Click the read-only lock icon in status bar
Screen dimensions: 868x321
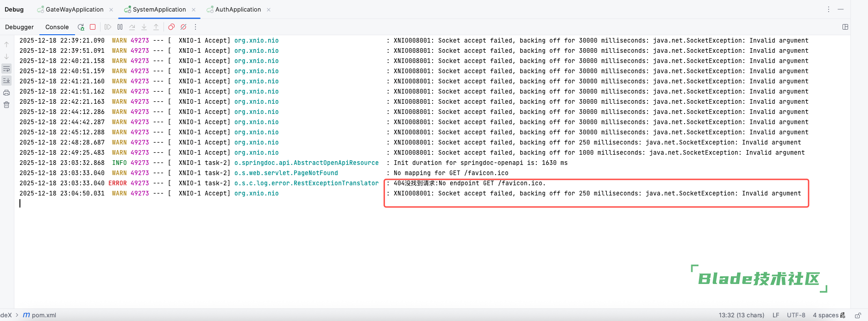click(x=858, y=315)
